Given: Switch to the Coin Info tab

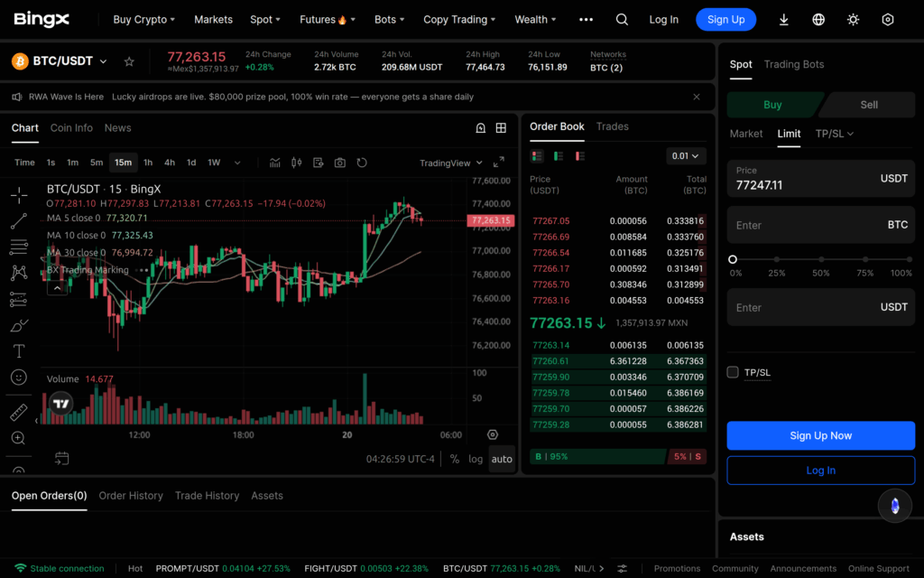Looking at the screenshot, I should click(x=71, y=128).
